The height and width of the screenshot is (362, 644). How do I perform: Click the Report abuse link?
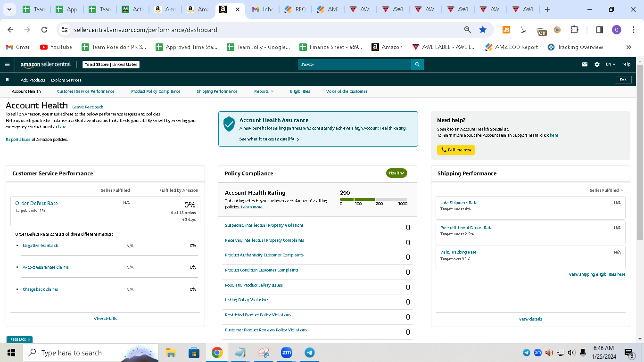pos(18,140)
